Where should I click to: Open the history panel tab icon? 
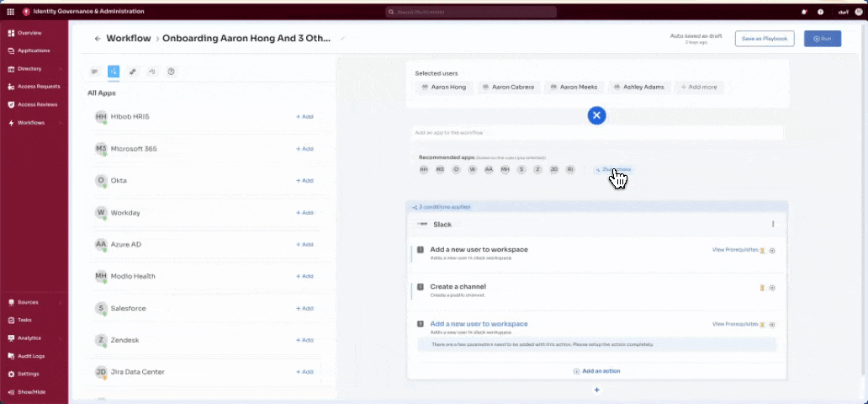(151, 72)
